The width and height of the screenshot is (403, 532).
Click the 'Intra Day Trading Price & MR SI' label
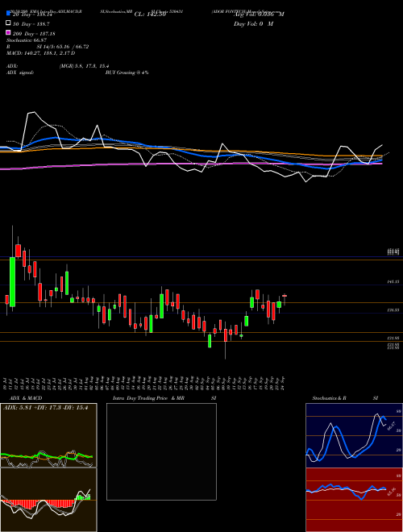click(x=164, y=398)
